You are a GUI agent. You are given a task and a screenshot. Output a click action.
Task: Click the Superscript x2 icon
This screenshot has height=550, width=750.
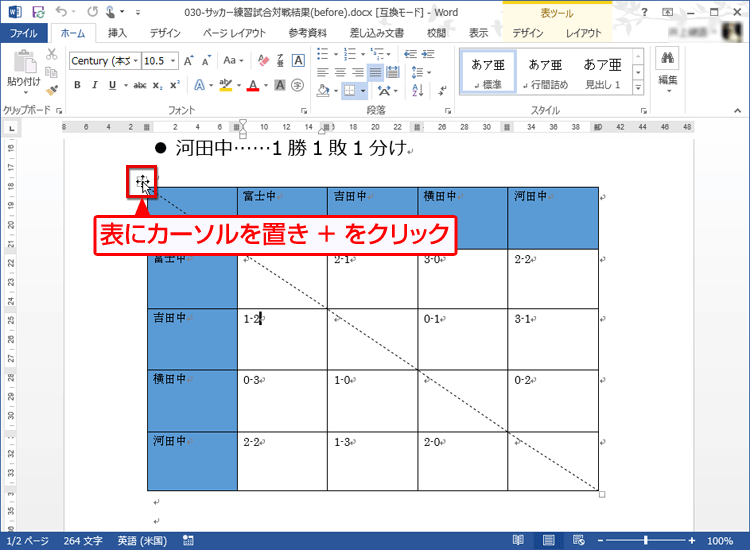[x=175, y=85]
